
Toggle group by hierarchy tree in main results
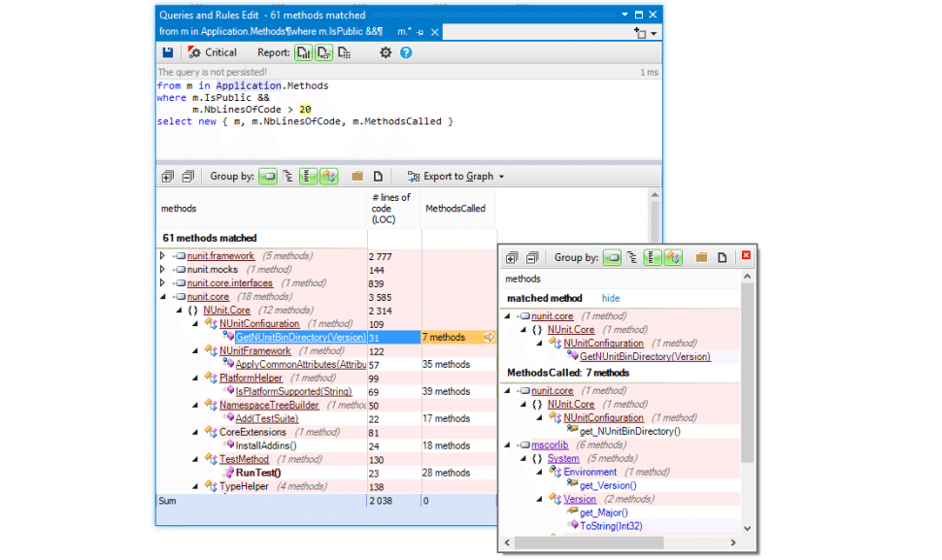[x=288, y=177]
